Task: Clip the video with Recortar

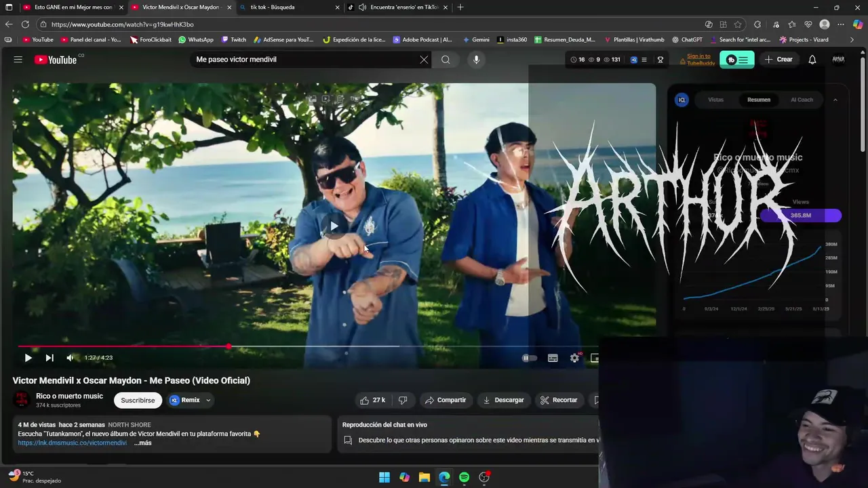Action: (559, 400)
